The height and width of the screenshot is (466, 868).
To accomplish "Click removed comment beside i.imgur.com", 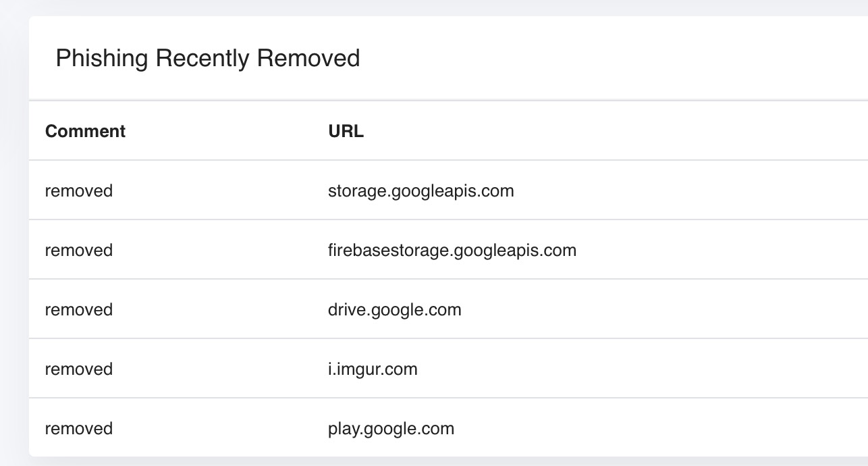I will [79, 369].
